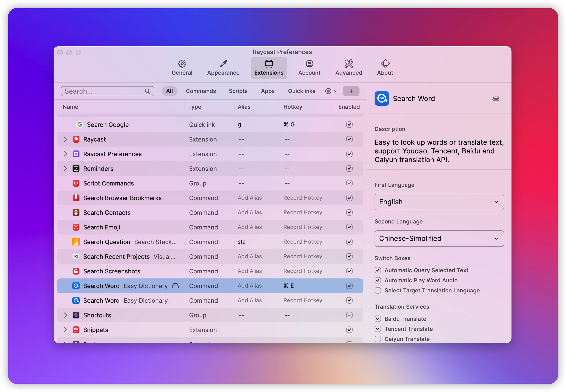Uncheck Automatic Play Word Audio
This screenshot has width=566, height=392.
[378, 280]
